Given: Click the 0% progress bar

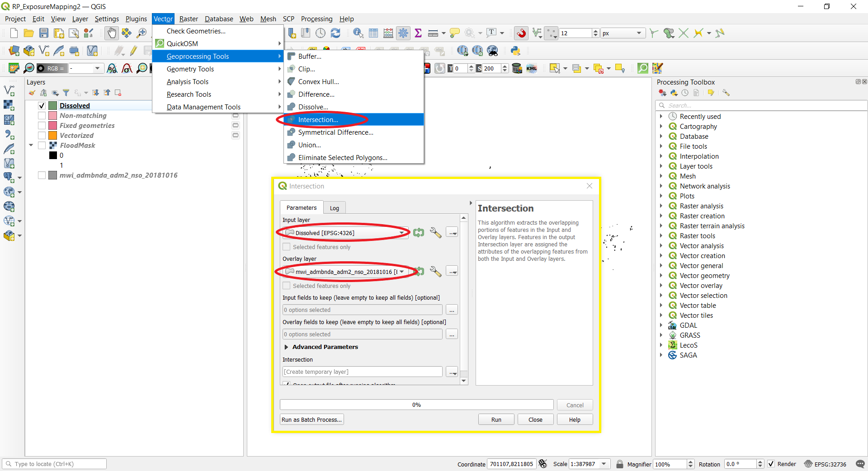Looking at the screenshot, I should click(416, 404).
